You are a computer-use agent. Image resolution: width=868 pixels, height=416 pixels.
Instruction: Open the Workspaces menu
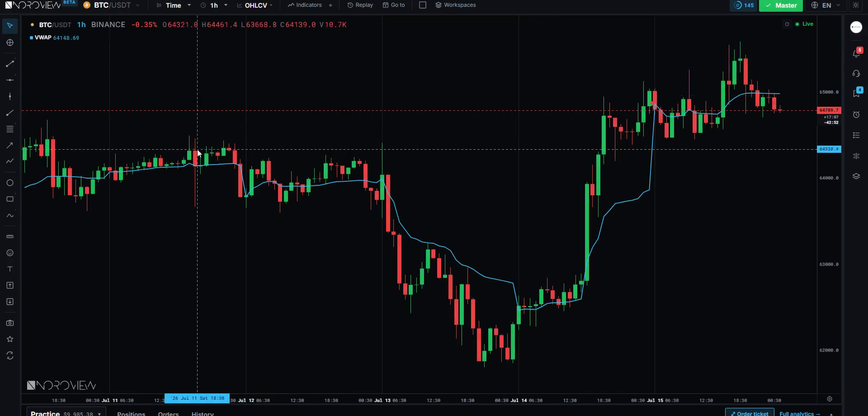coord(456,5)
